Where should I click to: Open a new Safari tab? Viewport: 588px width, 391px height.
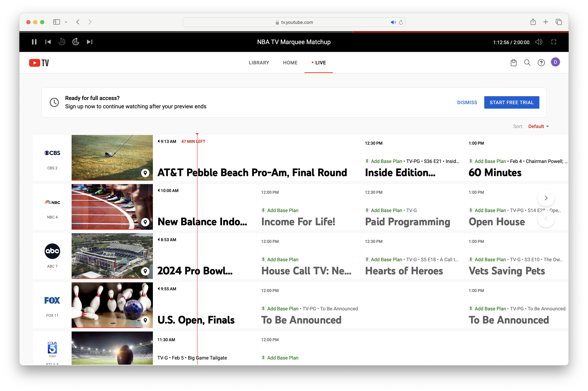point(546,22)
